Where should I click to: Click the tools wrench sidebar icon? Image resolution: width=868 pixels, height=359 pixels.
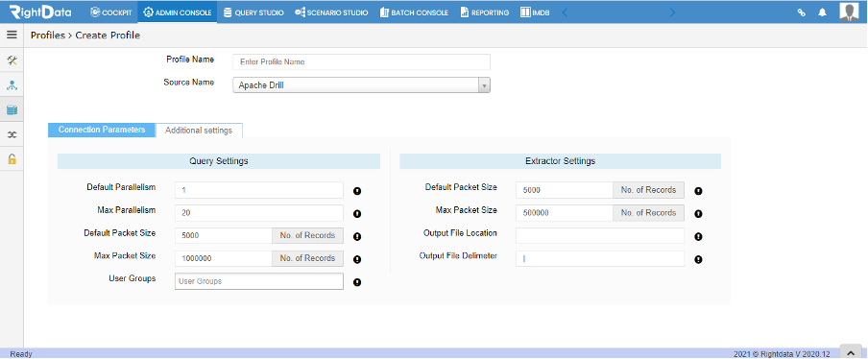12,60
